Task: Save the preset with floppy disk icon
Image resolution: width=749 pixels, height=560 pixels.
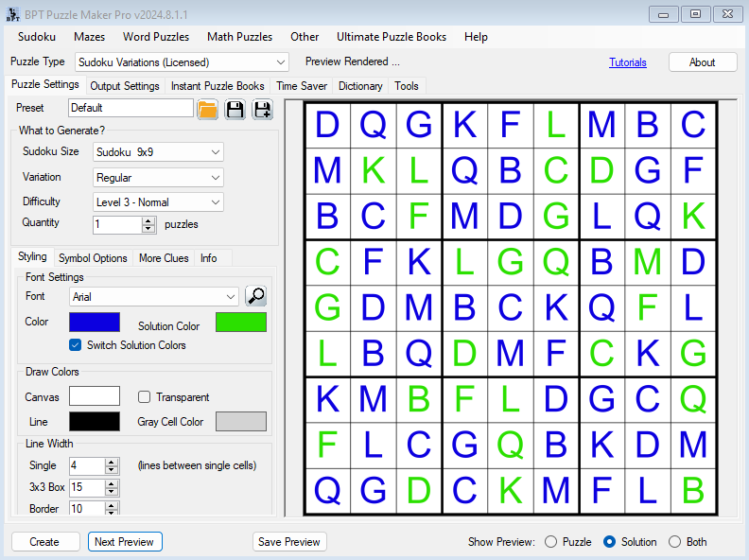Action: point(235,110)
